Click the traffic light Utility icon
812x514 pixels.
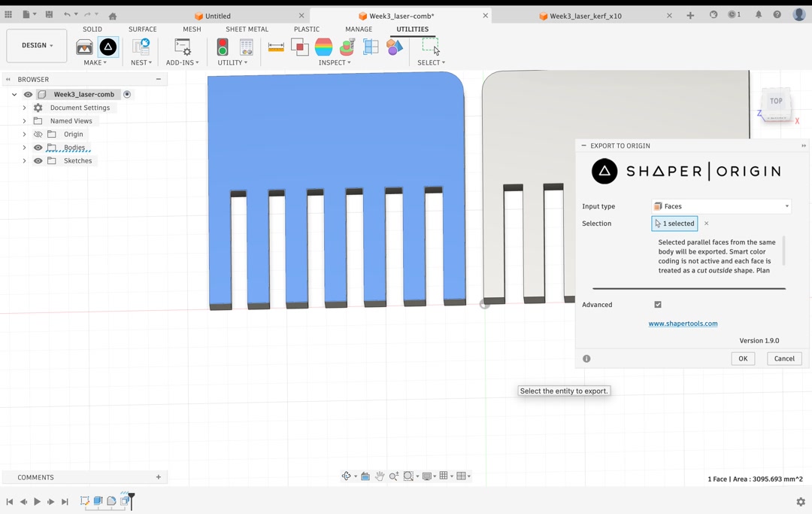point(223,47)
